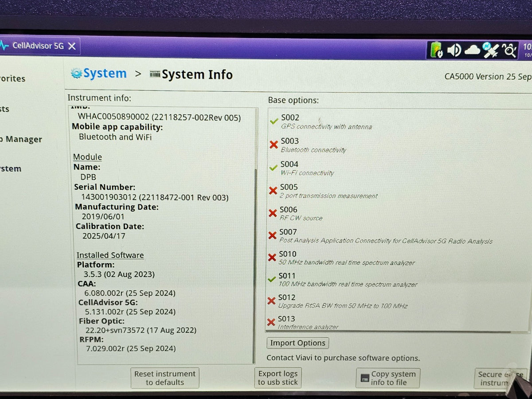This screenshot has height=399, width=532.
Task: Select S011 100 MHz bandwidth option text
Action: (348, 280)
